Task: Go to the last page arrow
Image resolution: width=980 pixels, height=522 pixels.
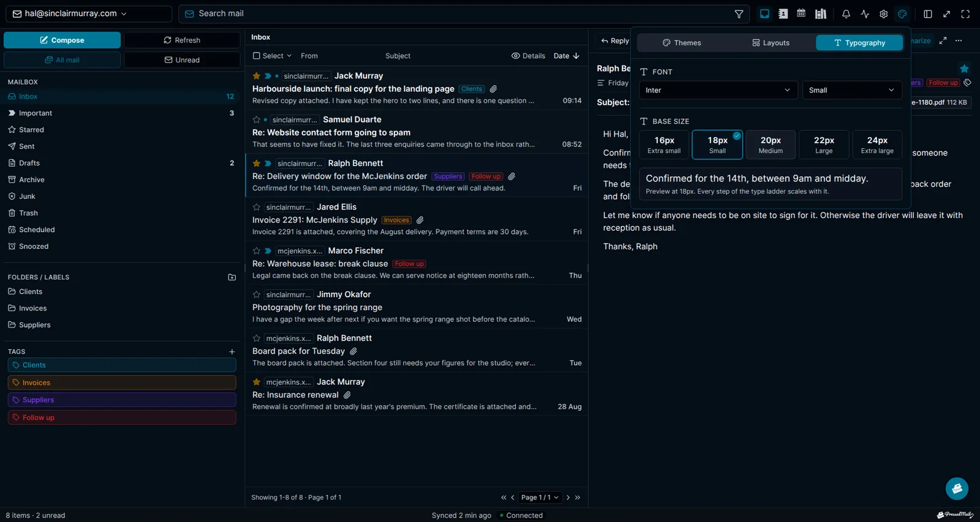Action: pyautogui.click(x=578, y=497)
